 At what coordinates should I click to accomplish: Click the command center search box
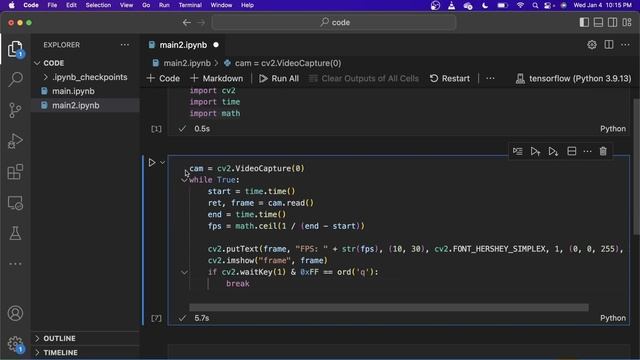[x=334, y=22]
